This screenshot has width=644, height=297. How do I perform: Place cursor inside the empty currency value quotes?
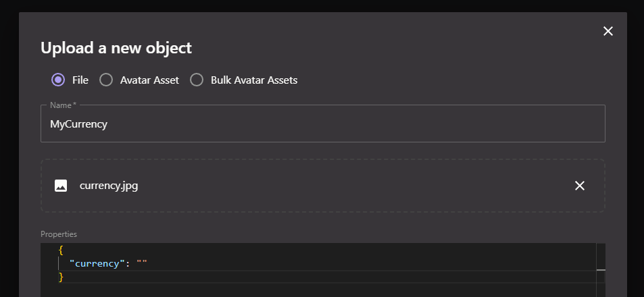tap(142, 263)
